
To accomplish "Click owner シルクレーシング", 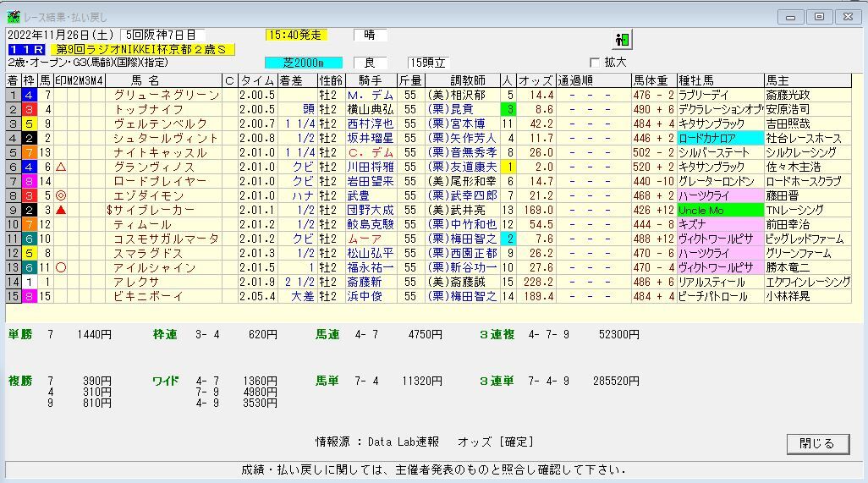I will 801,153.
